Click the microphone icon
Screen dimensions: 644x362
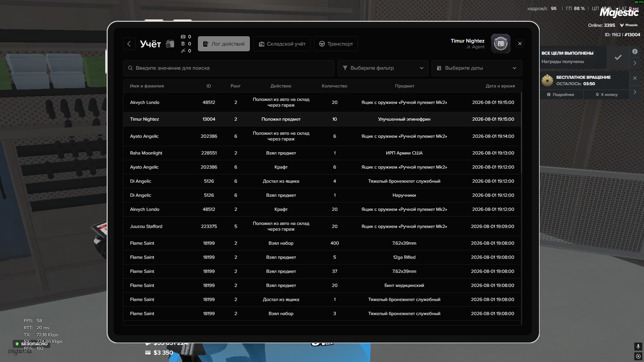[x=638, y=346]
